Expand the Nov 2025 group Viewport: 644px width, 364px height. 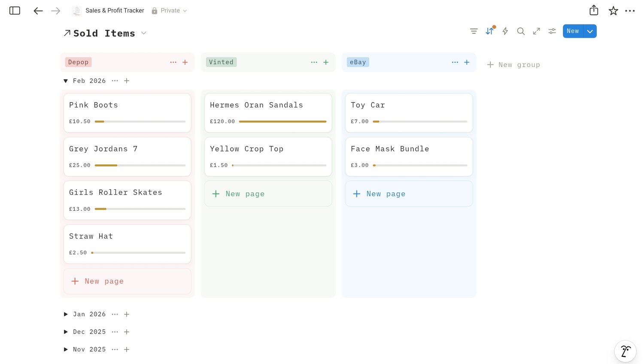(x=66, y=349)
